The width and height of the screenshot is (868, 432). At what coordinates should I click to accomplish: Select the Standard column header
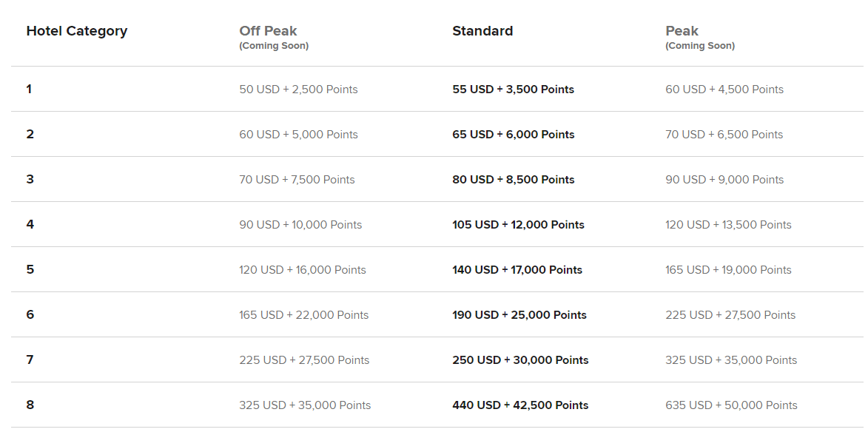(x=482, y=31)
